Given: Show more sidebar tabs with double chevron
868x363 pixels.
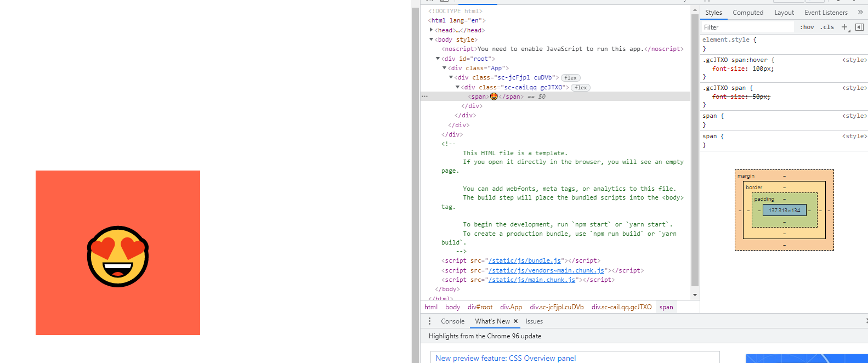Looking at the screenshot, I should pyautogui.click(x=860, y=12).
